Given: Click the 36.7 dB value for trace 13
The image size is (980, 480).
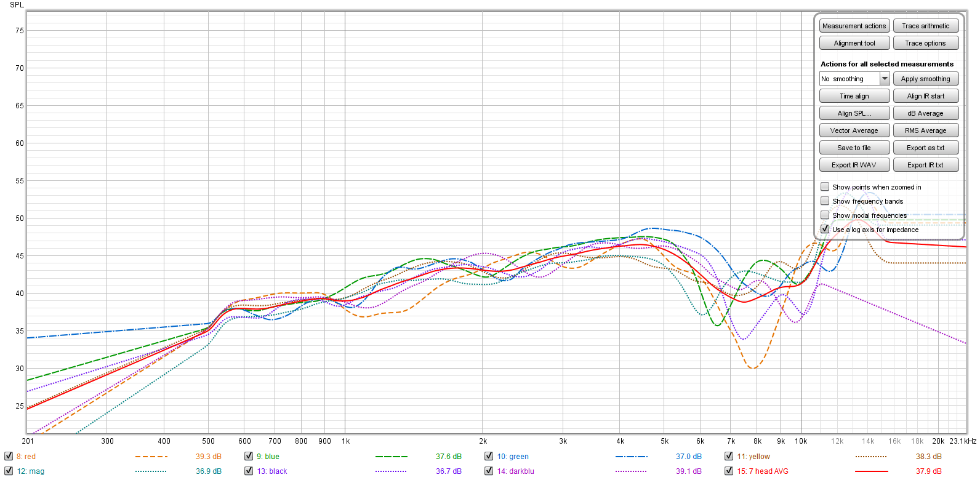Looking at the screenshot, I should pos(449,471).
